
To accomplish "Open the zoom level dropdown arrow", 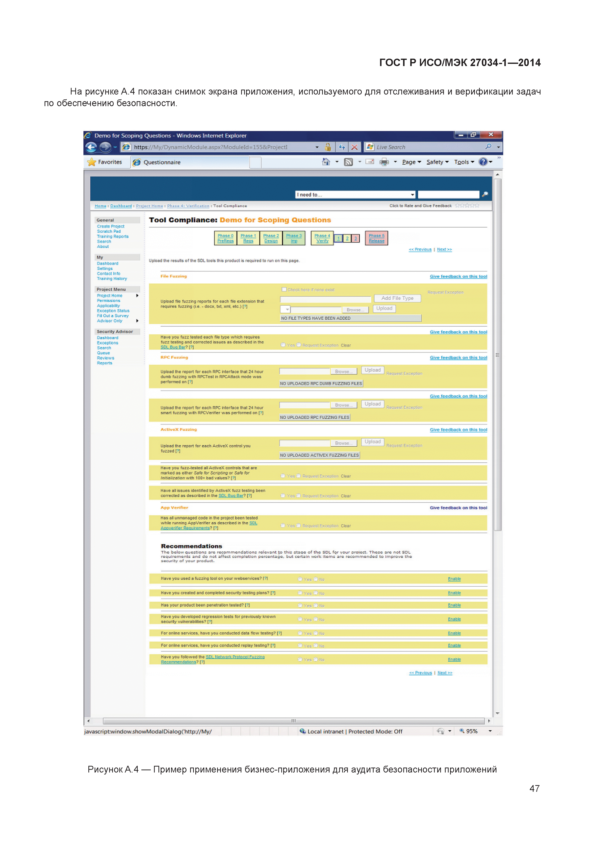I will tap(490, 731).
